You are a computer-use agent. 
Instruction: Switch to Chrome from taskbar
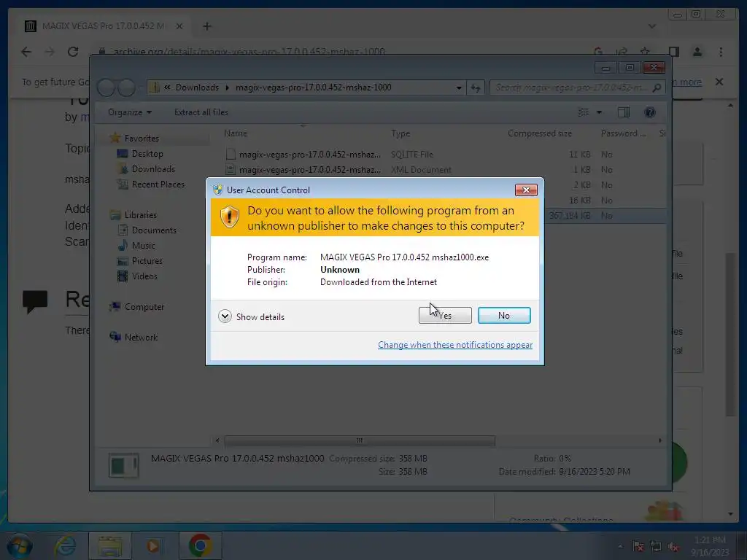coord(200,545)
